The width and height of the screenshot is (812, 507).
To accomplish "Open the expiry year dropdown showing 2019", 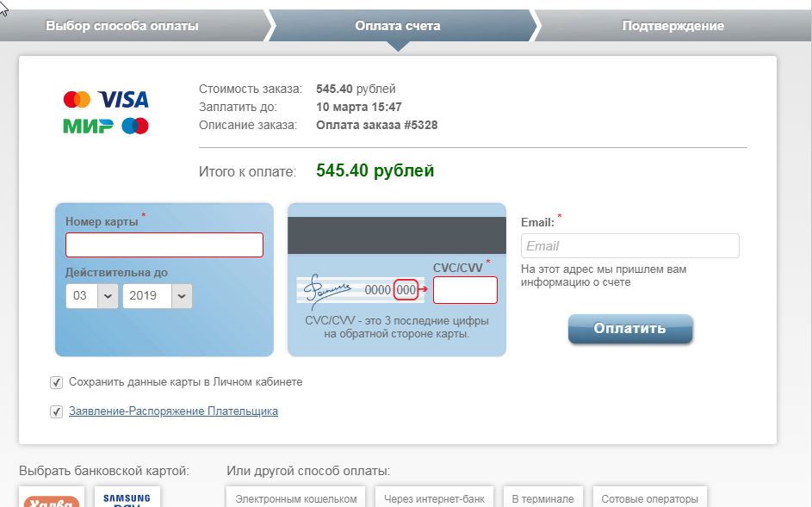I will click(158, 296).
